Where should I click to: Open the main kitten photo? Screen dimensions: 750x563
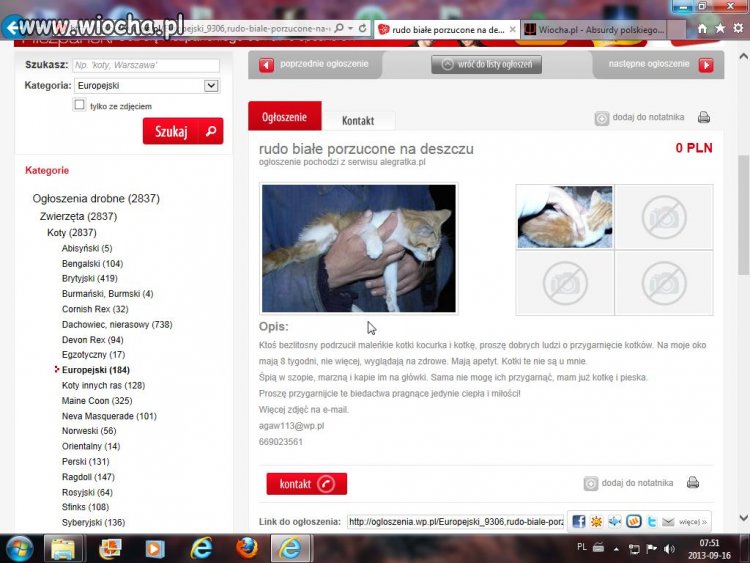(x=359, y=249)
